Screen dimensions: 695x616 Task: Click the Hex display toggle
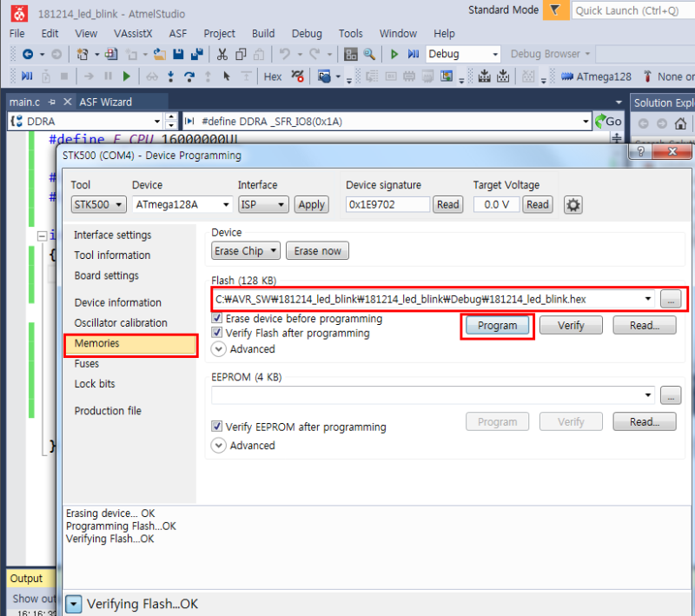(x=273, y=76)
